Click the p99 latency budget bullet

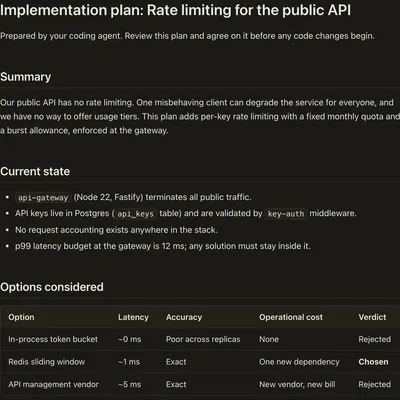[163, 246]
